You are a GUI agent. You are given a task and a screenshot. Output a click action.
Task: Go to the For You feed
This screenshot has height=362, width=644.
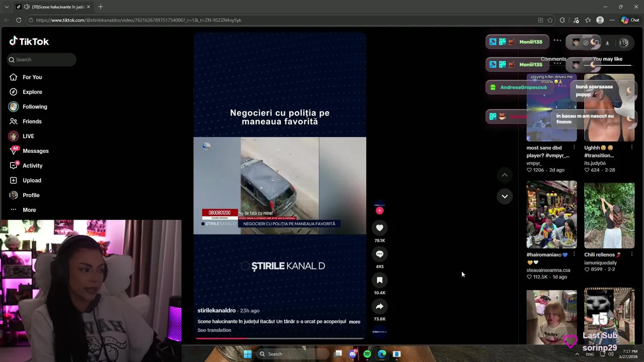pos(32,77)
